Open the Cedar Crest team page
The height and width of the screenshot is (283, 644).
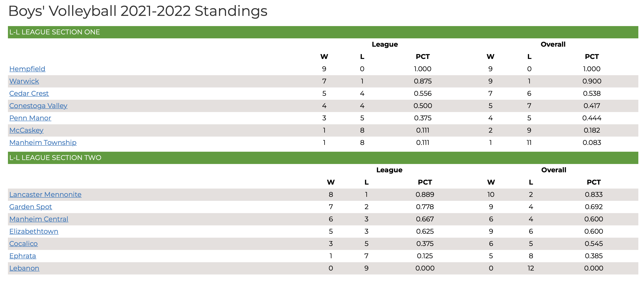click(29, 93)
